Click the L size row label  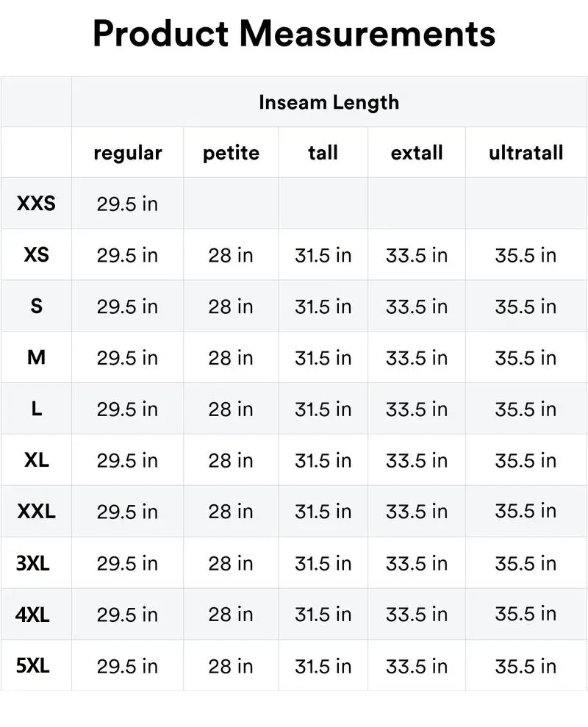pos(36,409)
